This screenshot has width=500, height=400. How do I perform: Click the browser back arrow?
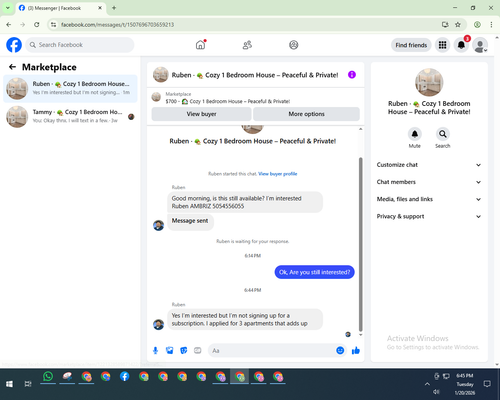point(9,25)
